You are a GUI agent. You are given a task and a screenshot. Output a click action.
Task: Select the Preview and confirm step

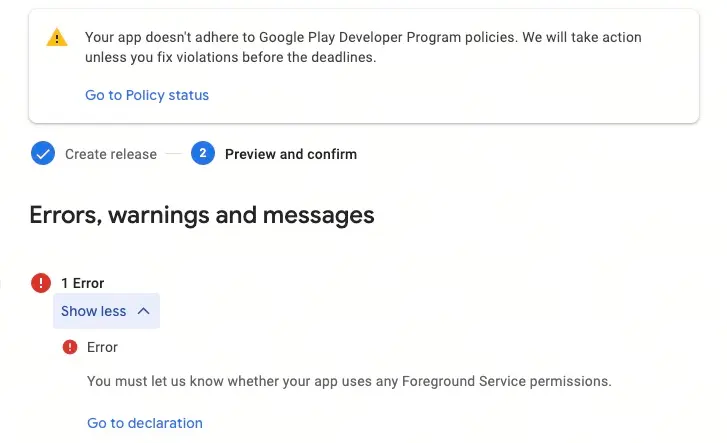[290, 154]
